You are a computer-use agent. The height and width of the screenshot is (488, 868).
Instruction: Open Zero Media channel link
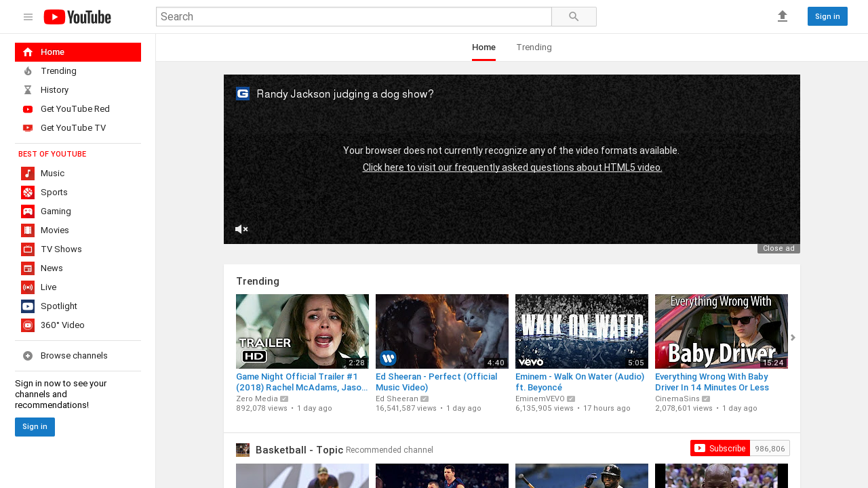tap(257, 399)
